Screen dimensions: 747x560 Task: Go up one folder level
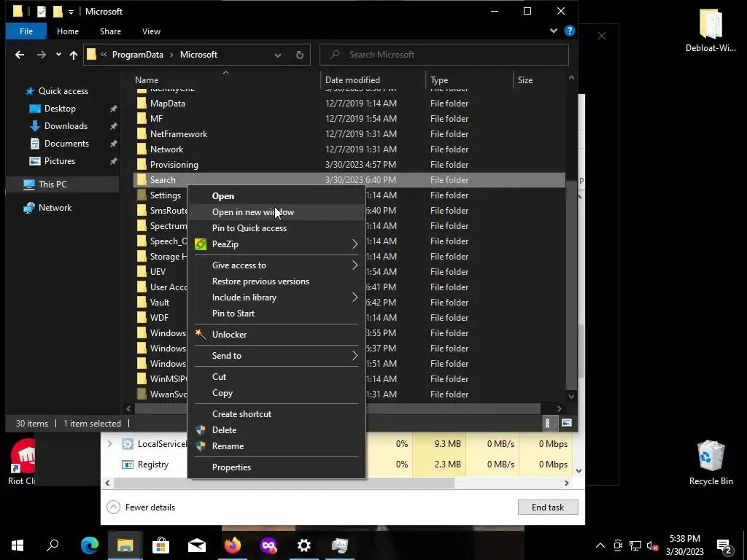tap(74, 55)
